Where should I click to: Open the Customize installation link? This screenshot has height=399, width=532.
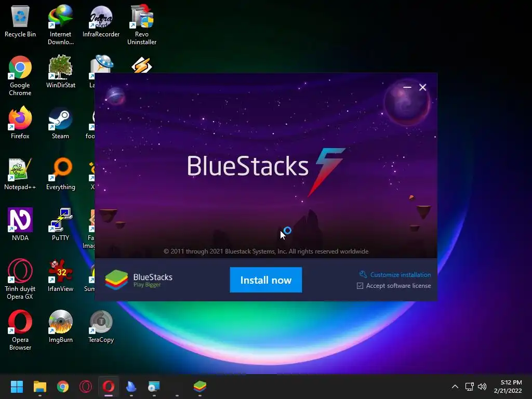(395, 274)
